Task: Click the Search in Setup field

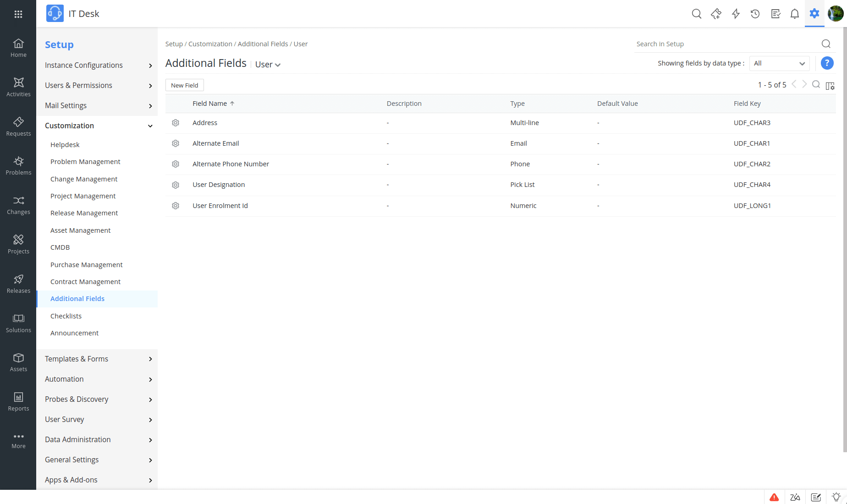Action: (728, 44)
